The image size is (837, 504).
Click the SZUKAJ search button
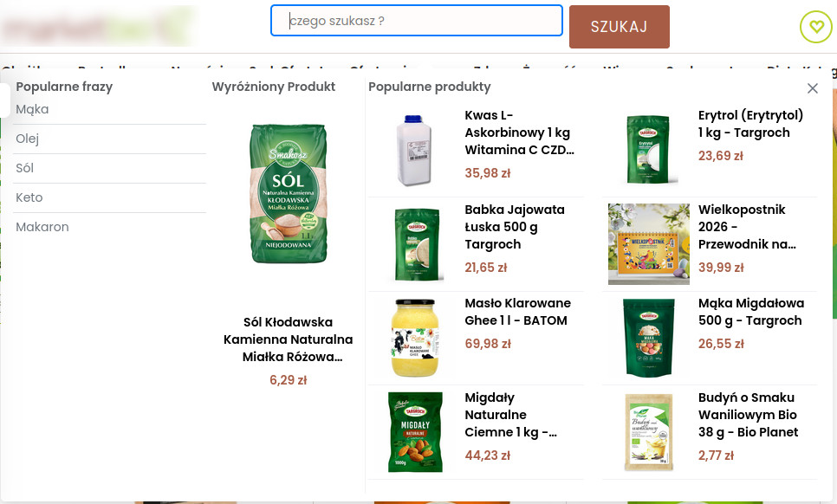(620, 27)
